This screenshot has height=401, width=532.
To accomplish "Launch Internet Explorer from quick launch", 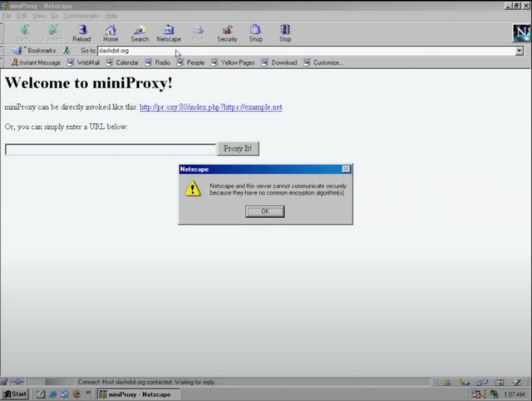I will pos(53,394).
